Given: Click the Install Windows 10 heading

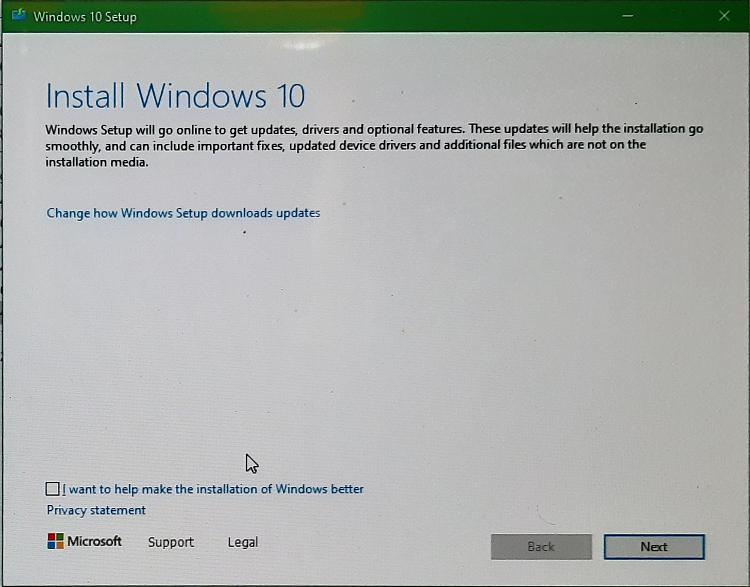Looking at the screenshot, I should [175, 96].
